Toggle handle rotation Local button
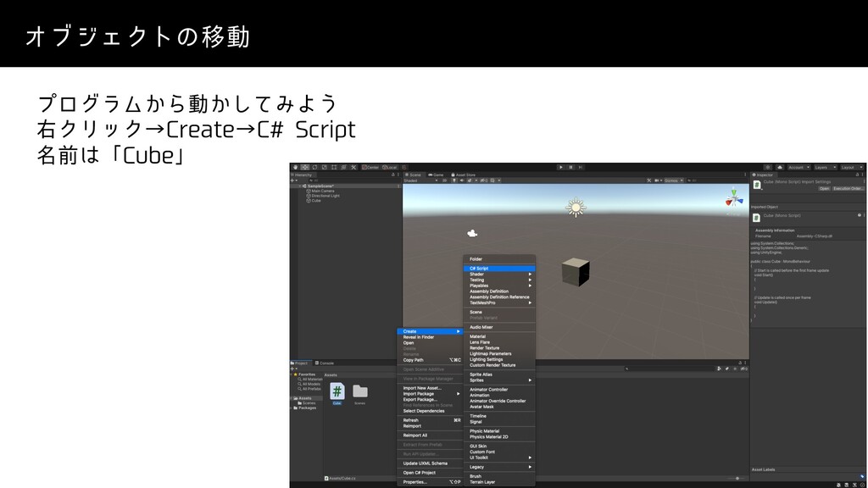 390,167
